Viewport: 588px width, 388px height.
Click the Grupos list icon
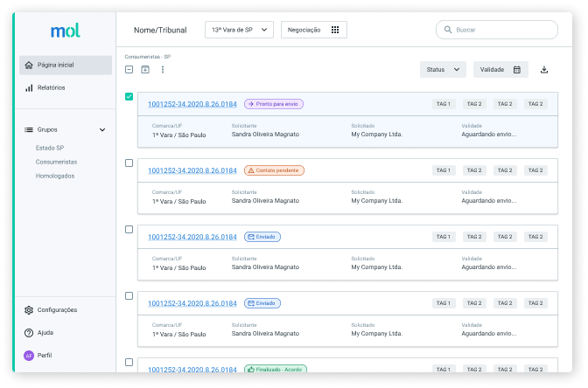pos(29,130)
